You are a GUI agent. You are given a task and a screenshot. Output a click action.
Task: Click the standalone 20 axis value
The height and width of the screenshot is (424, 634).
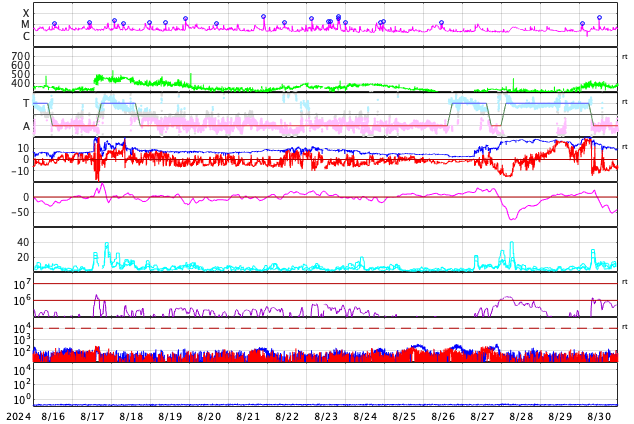coord(23,257)
